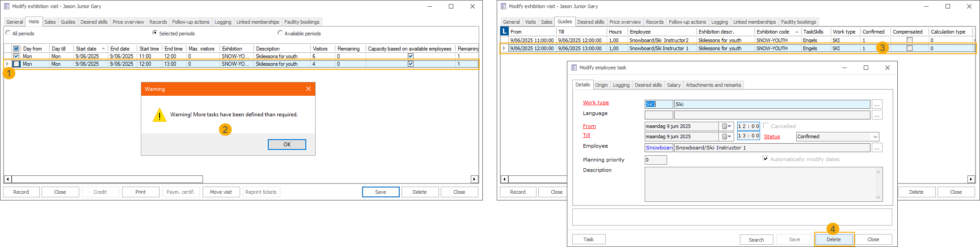Click Delete in Modify employee task
The height and width of the screenshot is (247, 980).
coord(833,239)
